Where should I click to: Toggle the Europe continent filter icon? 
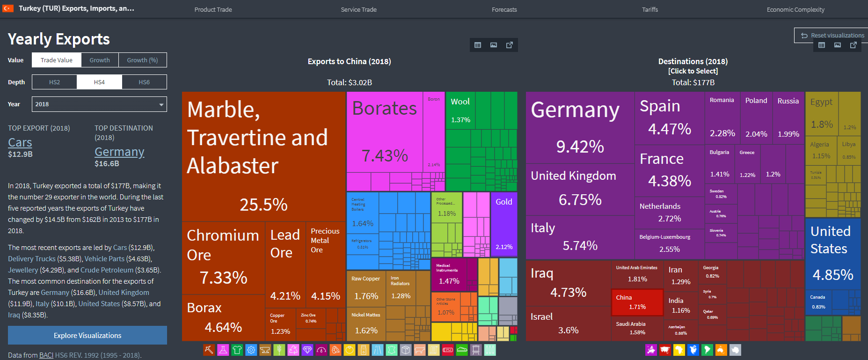(651, 350)
